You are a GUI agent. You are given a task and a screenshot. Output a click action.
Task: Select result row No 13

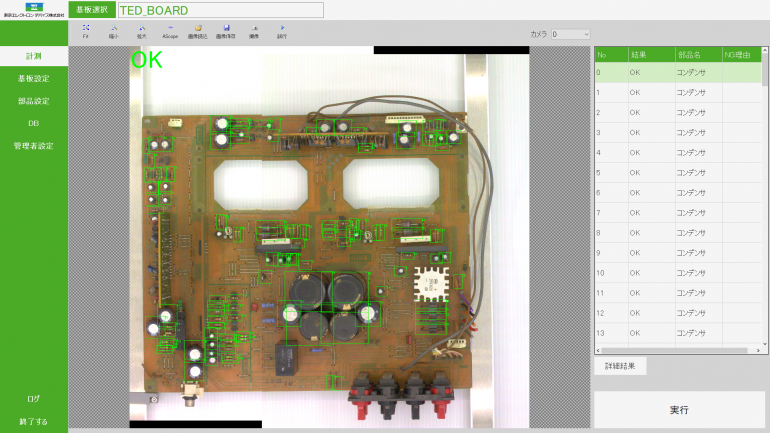pyautogui.click(x=678, y=333)
